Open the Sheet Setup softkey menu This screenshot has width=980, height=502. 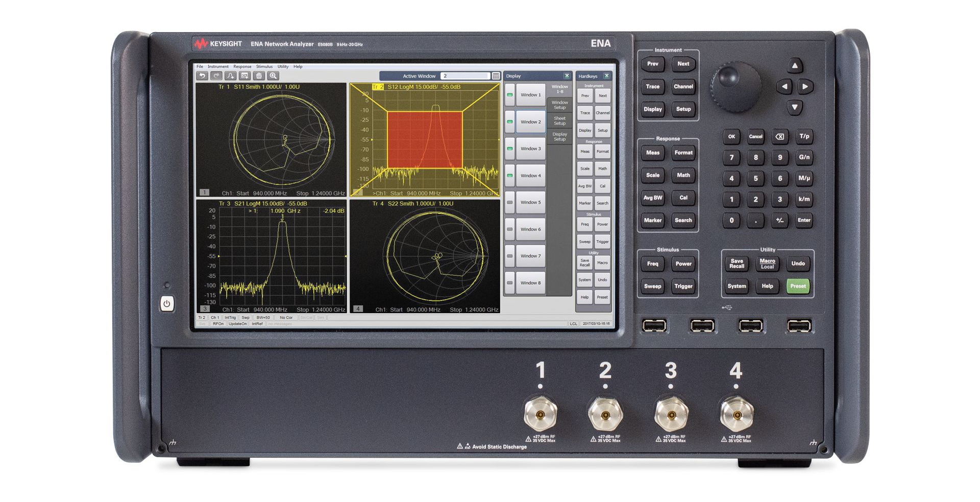[x=559, y=121]
